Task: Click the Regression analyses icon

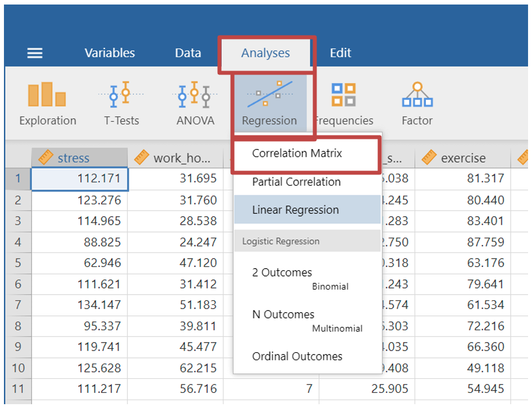Action: pos(269,103)
